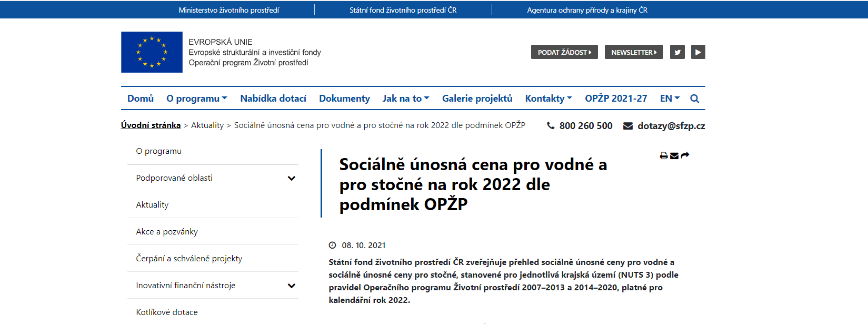This screenshot has height=324, width=868.
Task: Open Agentura ochrany přírody a krajiny link
Action: click(x=587, y=10)
